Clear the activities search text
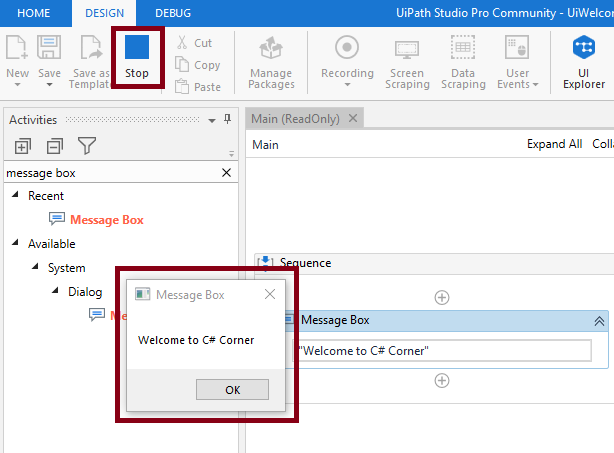The height and width of the screenshot is (453, 614). coord(226,173)
